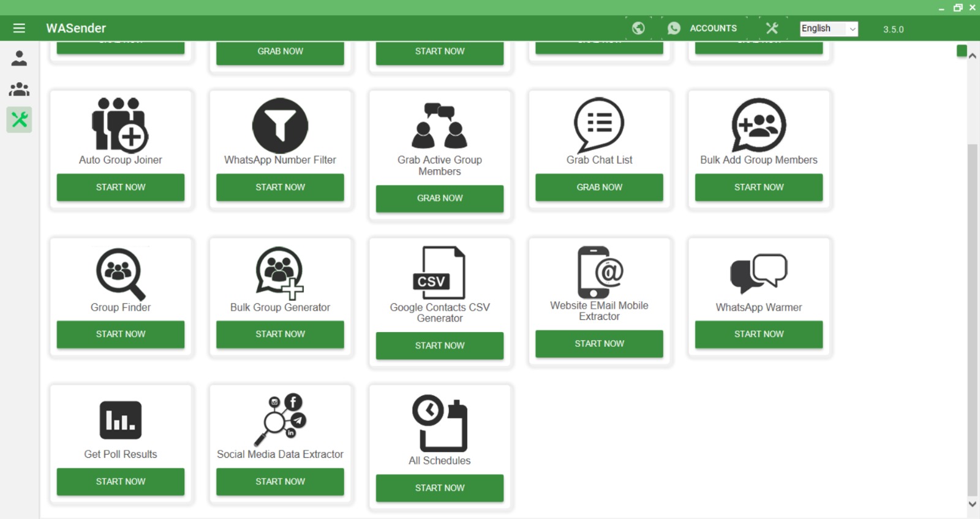
Task: Start Google Contacts CSV Generator
Action: (440, 346)
